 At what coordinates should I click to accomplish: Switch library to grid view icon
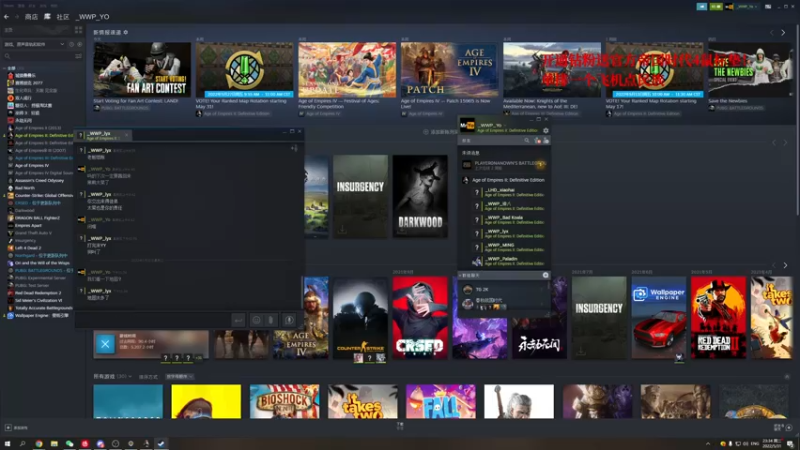click(x=78, y=30)
